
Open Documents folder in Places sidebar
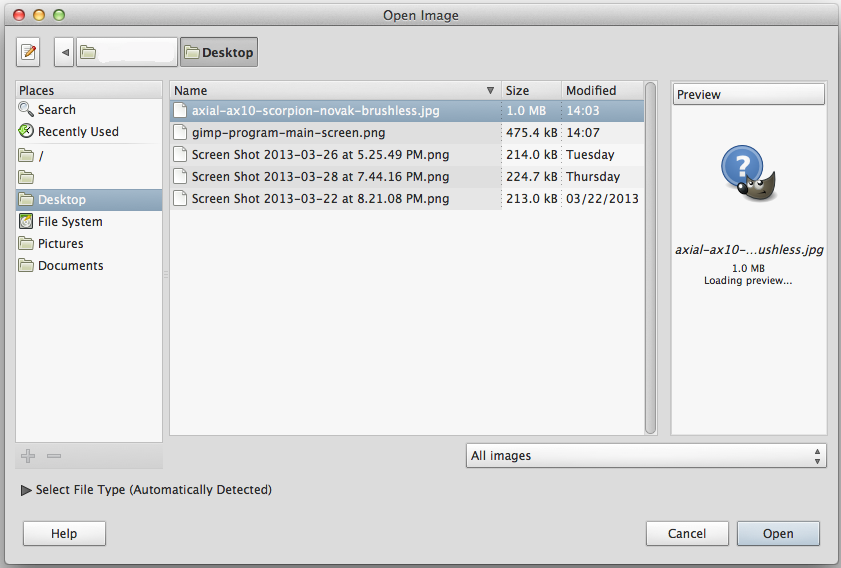[70, 266]
